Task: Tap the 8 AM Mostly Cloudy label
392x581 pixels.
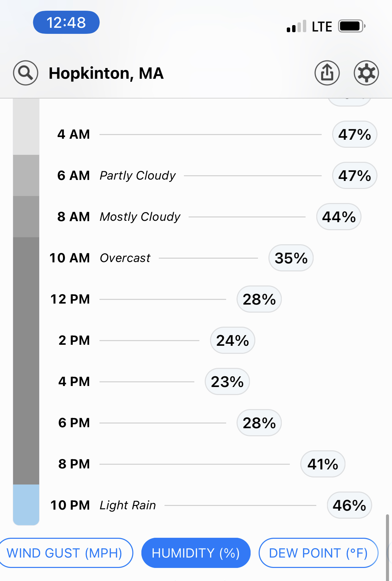Action: [x=140, y=217]
